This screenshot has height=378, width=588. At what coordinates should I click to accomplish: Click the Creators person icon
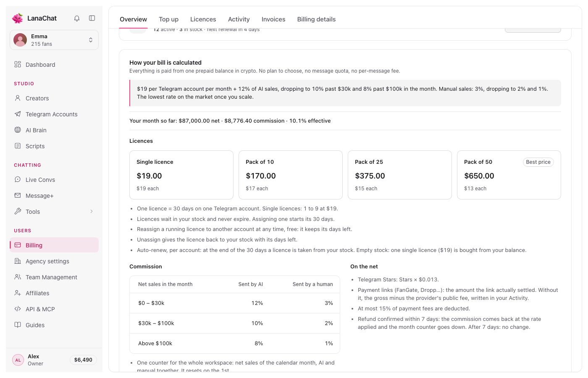point(18,98)
